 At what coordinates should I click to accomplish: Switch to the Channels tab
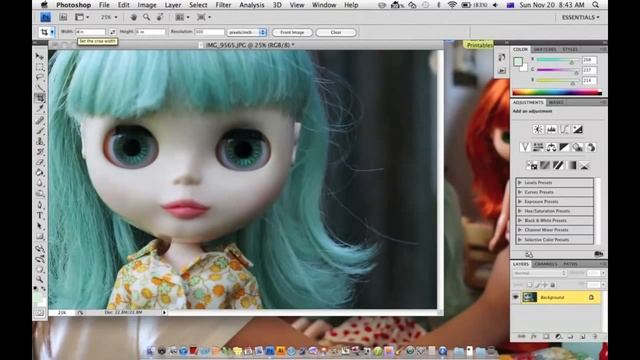coord(546,264)
